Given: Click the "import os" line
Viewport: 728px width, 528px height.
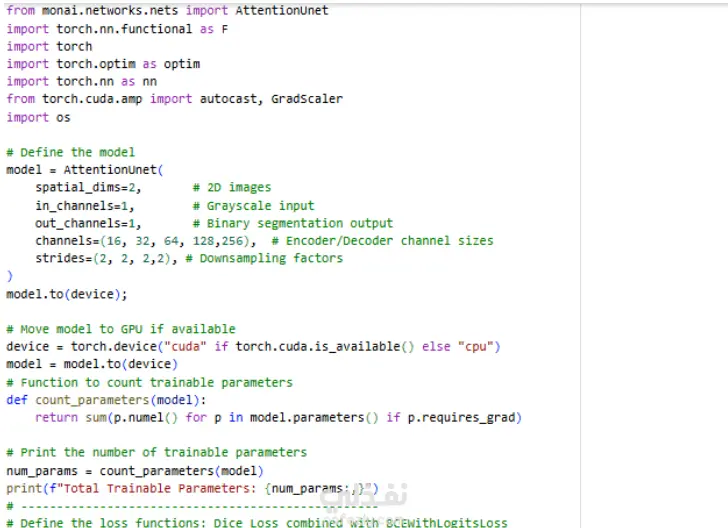Looking at the screenshot, I should pyautogui.click(x=39, y=117).
